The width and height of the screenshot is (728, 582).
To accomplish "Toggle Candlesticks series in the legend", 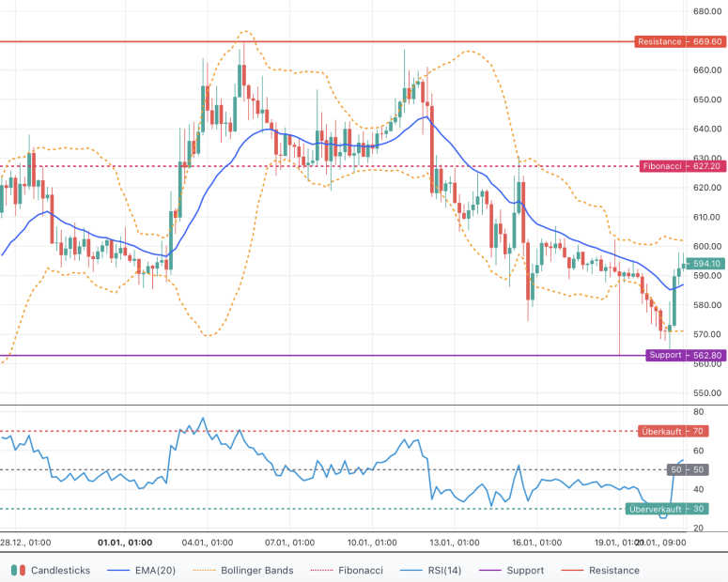I will click(61, 570).
